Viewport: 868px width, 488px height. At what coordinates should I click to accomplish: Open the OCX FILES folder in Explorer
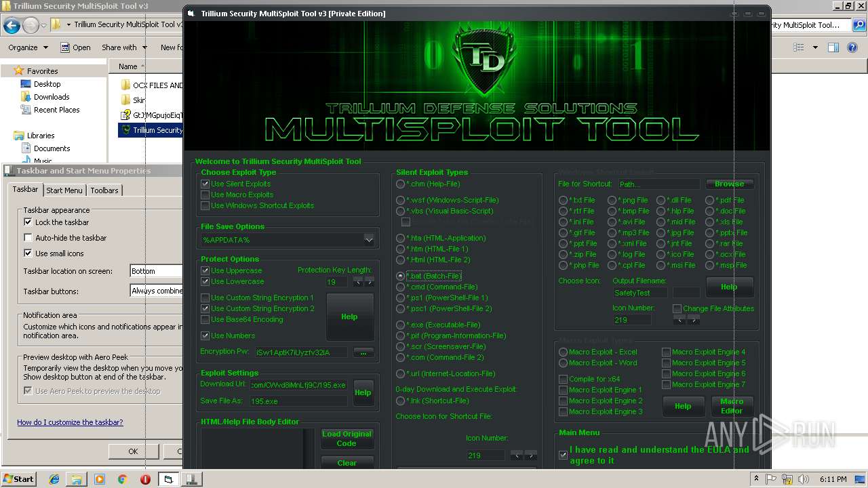coord(152,85)
